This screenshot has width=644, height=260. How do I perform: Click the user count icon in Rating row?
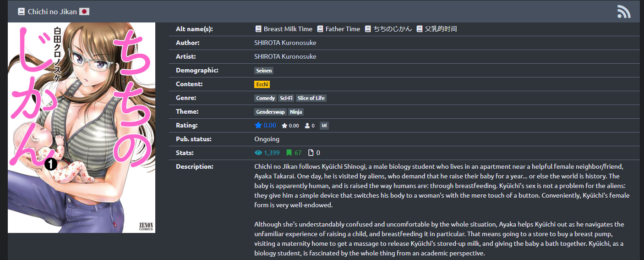point(307,126)
